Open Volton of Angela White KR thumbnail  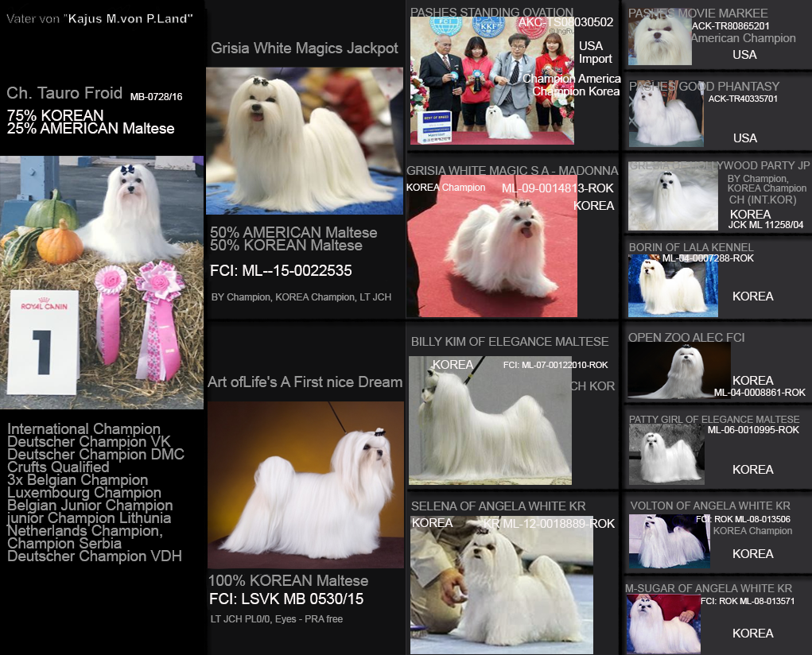(668, 541)
